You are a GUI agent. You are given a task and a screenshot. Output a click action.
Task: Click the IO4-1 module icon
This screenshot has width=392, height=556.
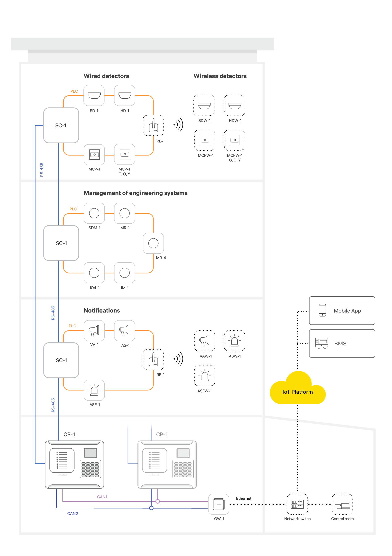94,273
